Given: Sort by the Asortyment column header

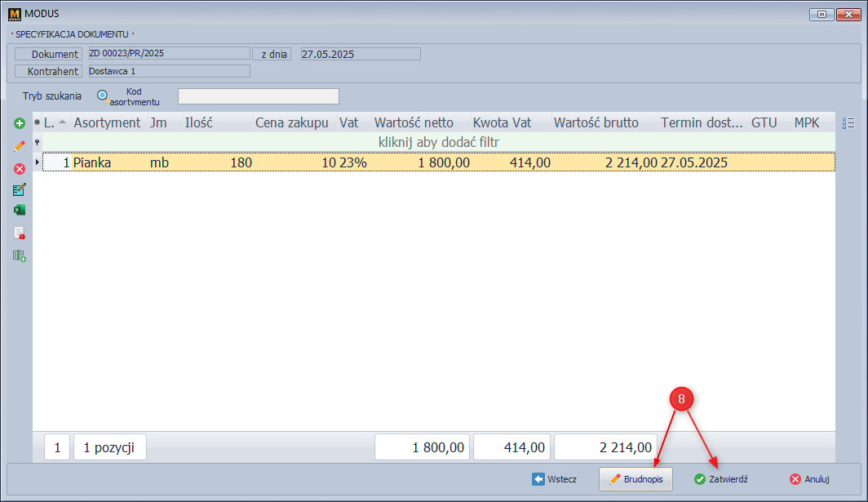Looking at the screenshot, I should pos(108,122).
